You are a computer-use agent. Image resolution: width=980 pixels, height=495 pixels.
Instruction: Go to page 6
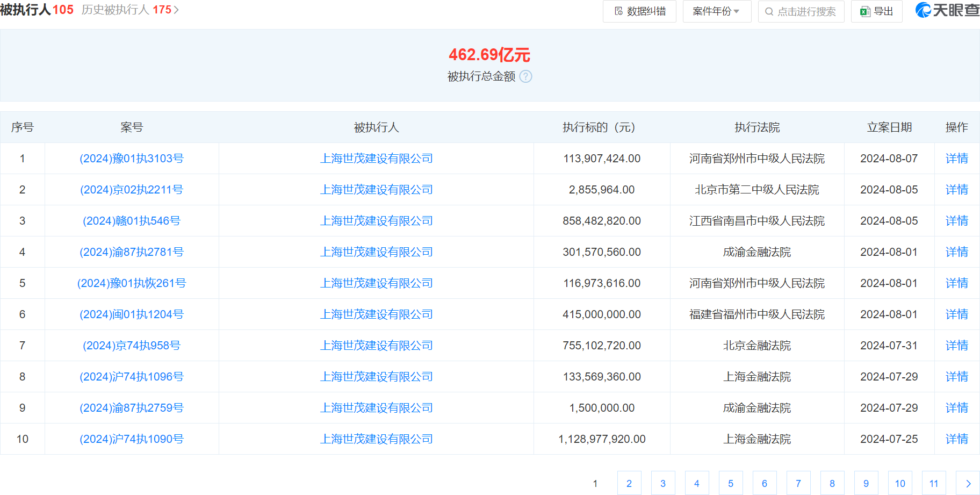[x=765, y=483]
